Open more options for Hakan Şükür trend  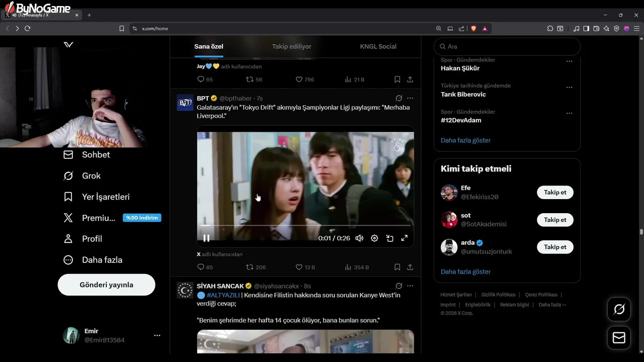(570, 61)
